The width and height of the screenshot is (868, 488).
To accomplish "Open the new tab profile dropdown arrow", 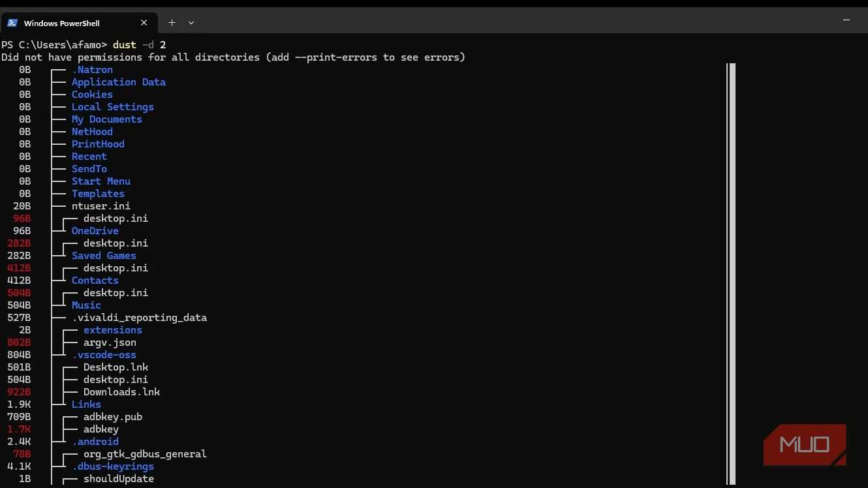I will coord(191,23).
